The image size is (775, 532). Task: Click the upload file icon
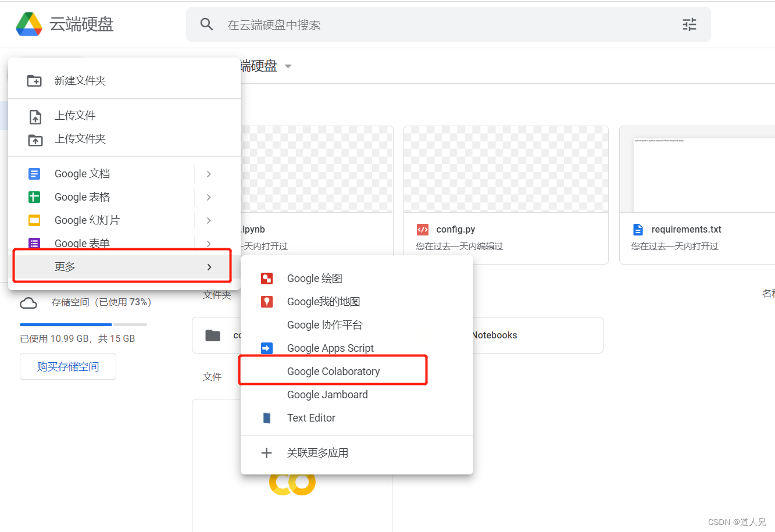pyautogui.click(x=35, y=116)
